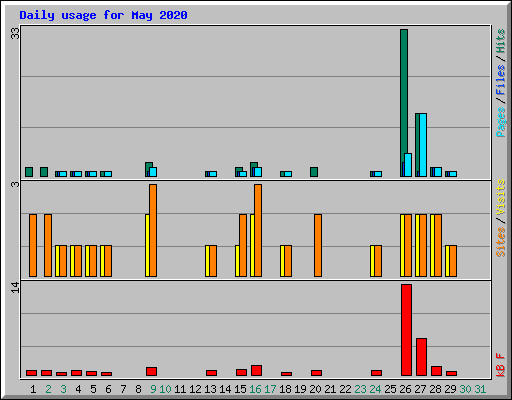Select the orange Sites bar for day 16

[258, 230]
